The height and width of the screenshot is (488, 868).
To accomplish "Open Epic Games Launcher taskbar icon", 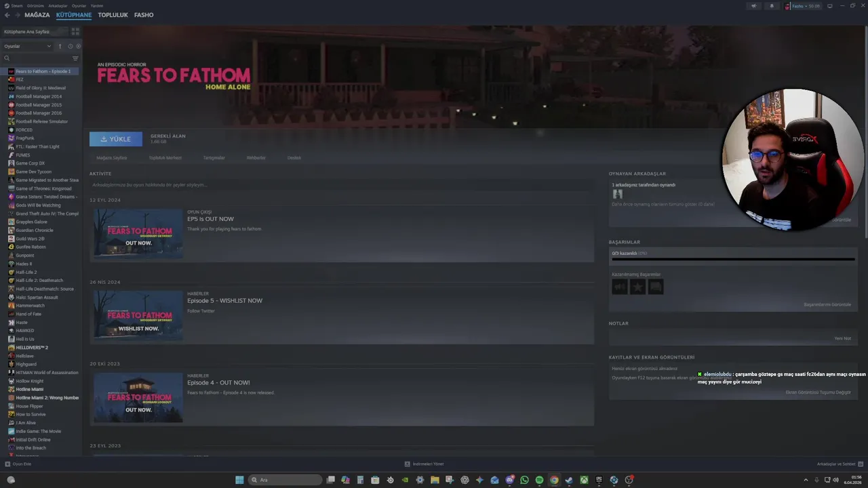I will pyautogui.click(x=599, y=480).
